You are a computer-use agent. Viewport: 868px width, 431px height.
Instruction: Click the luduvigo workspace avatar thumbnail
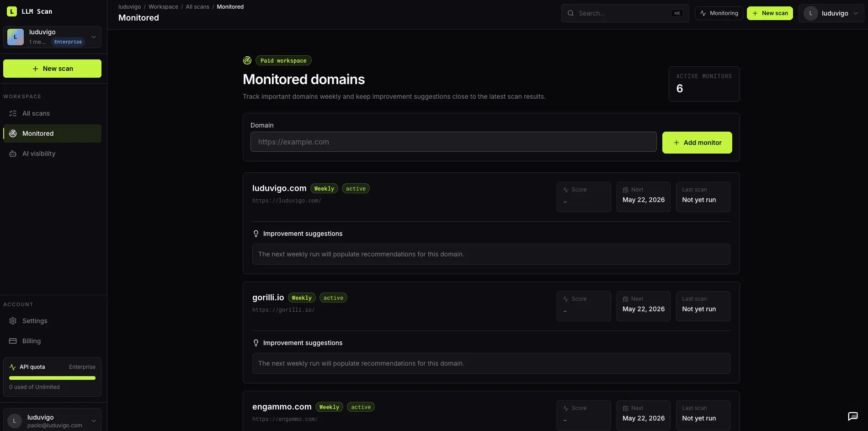click(x=16, y=37)
